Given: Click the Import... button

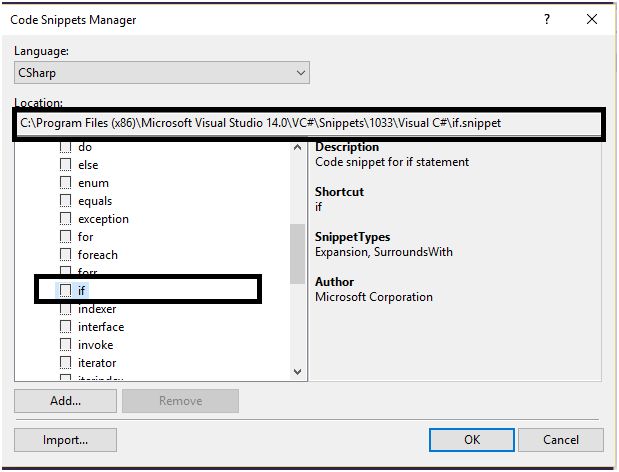Looking at the screenshot, I should pyautogui.click(x=66, y=440).
